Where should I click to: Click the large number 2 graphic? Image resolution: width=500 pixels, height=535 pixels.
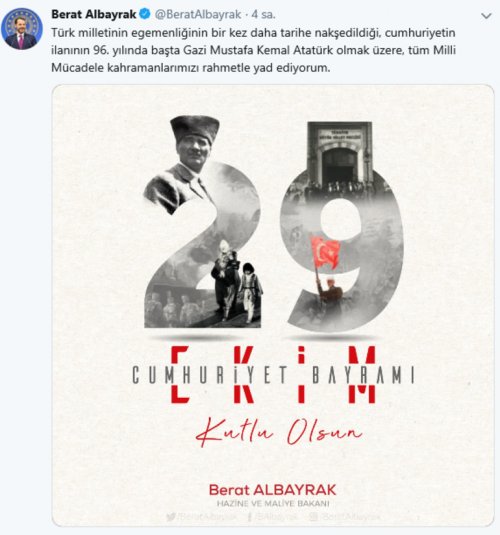tap(203, 244)
